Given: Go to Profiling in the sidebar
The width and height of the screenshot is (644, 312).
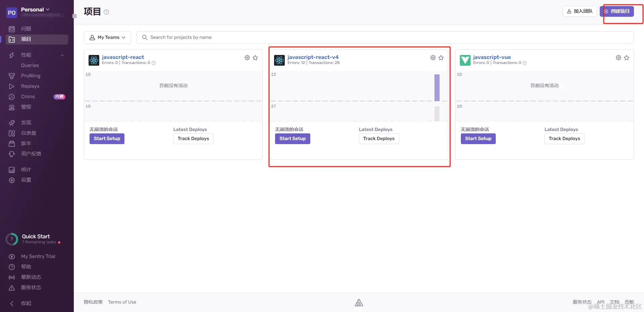Looking at the screenshot, I should pyautogui.click(x=31, y=76).
